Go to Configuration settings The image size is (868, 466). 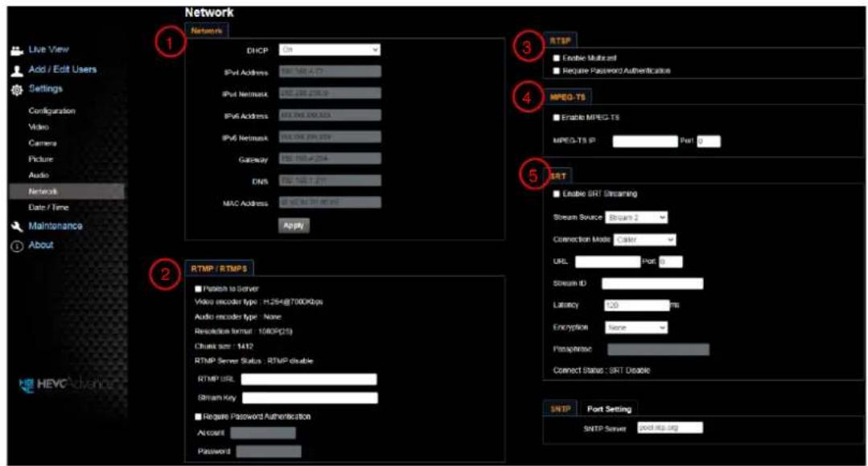(52, 111)
